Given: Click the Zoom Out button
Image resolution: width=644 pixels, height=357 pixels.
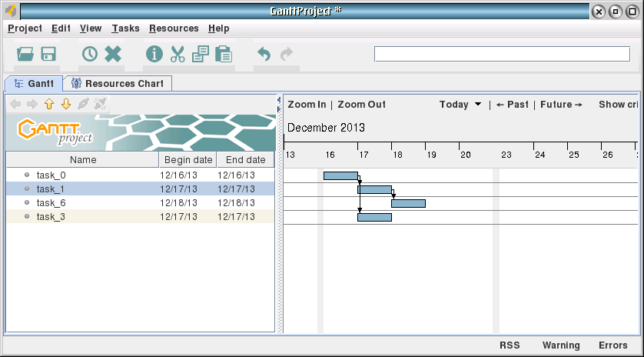Looking at the screenshot, I should coord(361,105).
